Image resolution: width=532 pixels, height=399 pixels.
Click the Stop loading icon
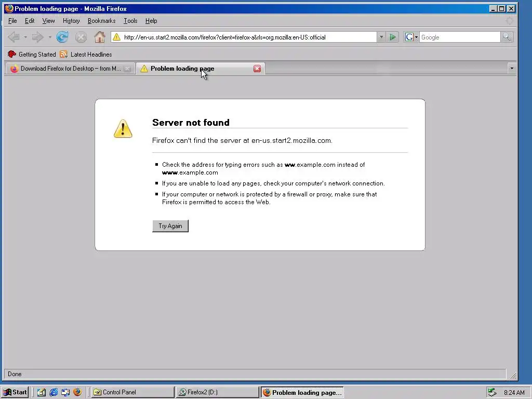(x=81, y=37)
